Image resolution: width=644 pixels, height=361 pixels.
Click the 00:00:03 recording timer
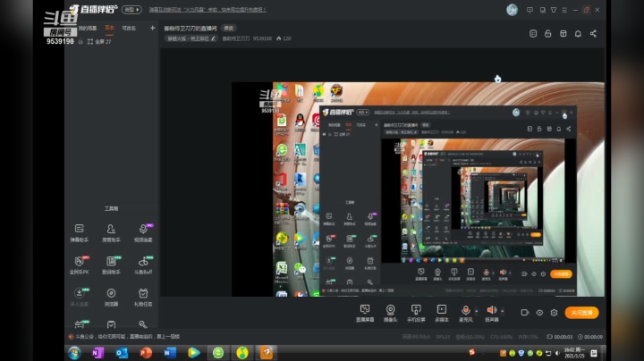(559, 337)
